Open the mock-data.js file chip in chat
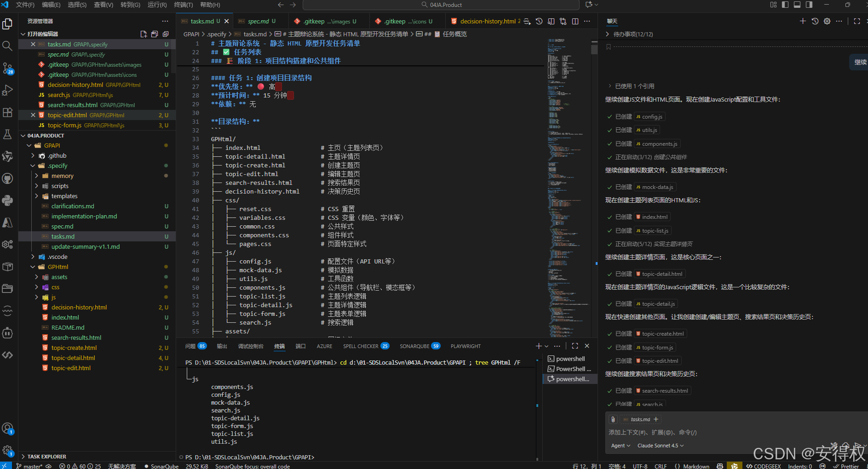The image size is (868, 469). pos(655,187)
